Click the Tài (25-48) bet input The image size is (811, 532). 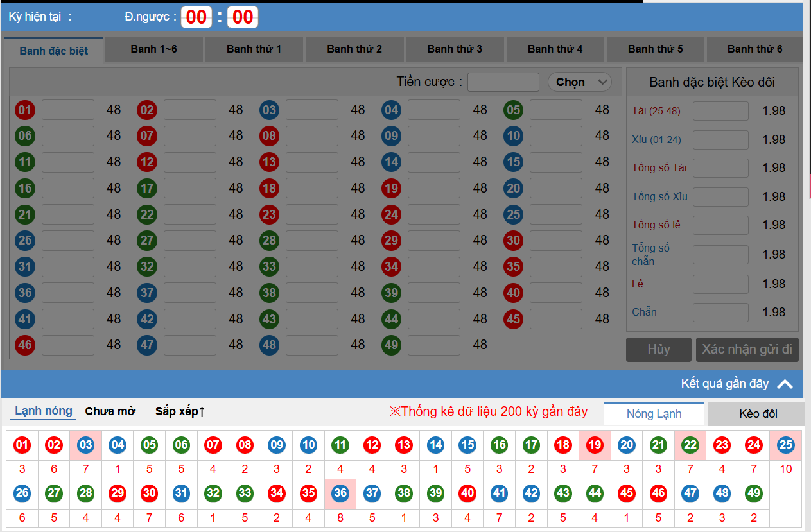pos(720,111)
